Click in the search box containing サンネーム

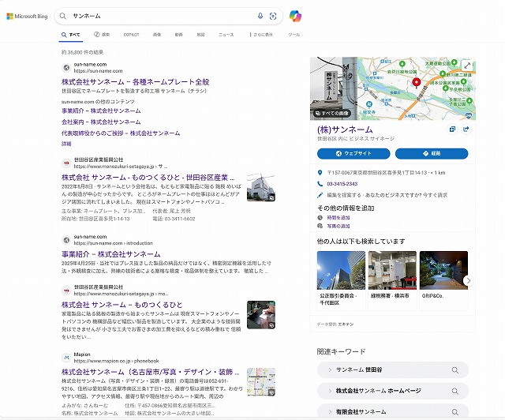coord(158,16)
